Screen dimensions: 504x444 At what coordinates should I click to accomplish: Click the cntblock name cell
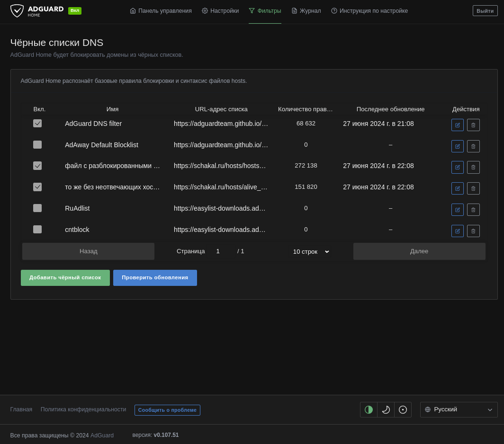[x=77, y=230]
